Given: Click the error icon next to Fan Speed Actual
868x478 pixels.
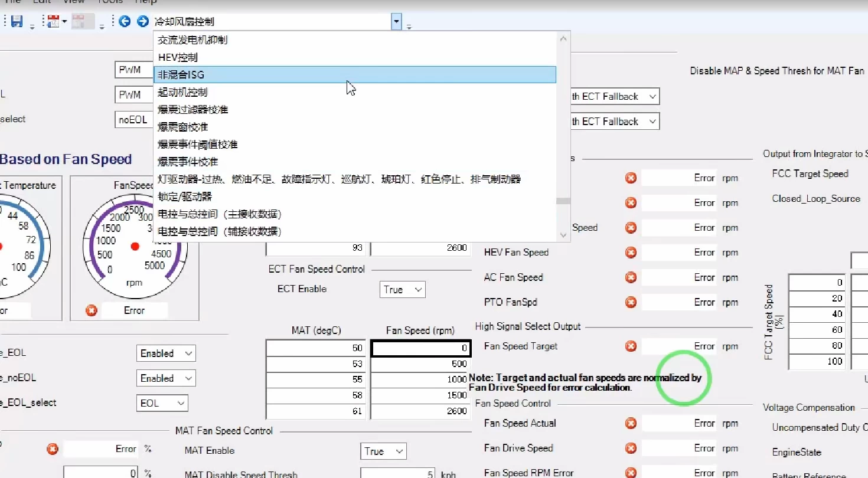Looking at the screenshot, I should pyautogui.click(x=630, y=423).
